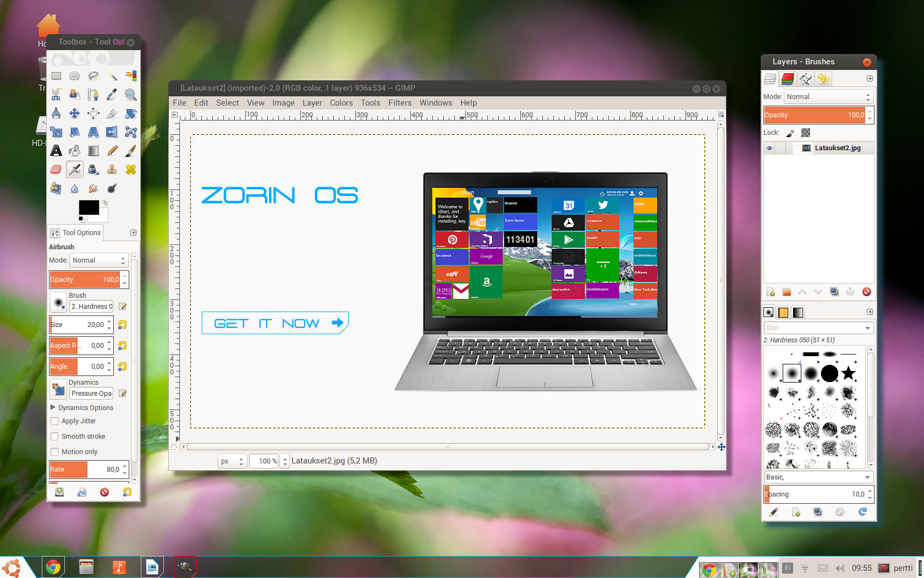This screenshot has width=924, height=578.
Task: Select the Rectangle Select tool
Action: coord(56,76)
